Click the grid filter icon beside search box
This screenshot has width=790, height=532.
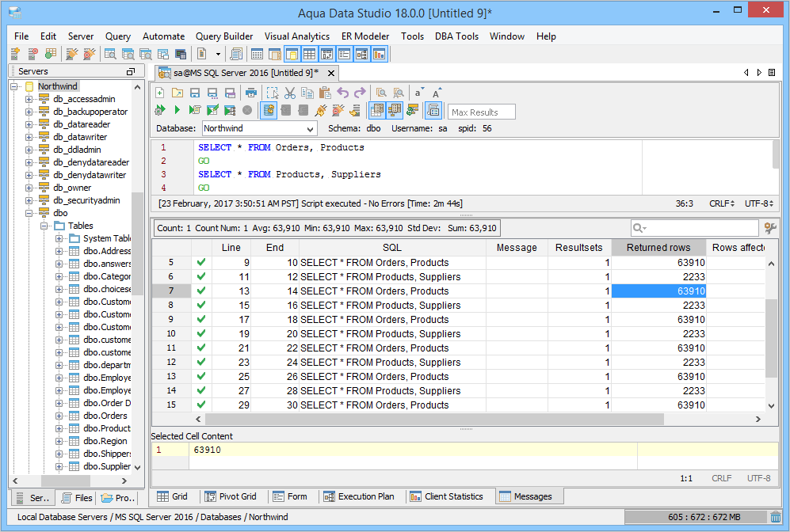click(x=769, y=228)
